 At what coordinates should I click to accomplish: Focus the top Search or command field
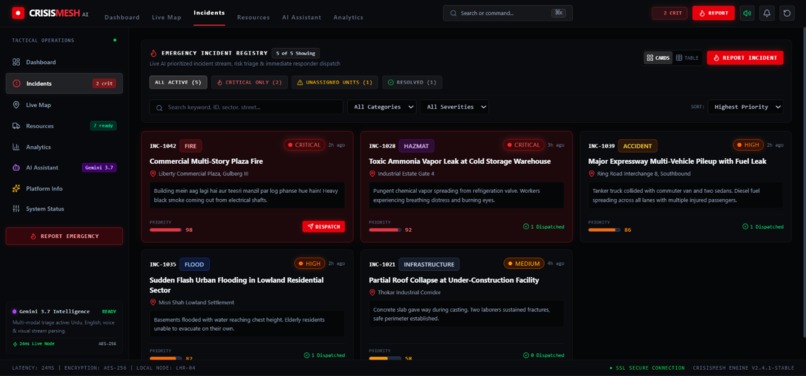pos(507,13)
